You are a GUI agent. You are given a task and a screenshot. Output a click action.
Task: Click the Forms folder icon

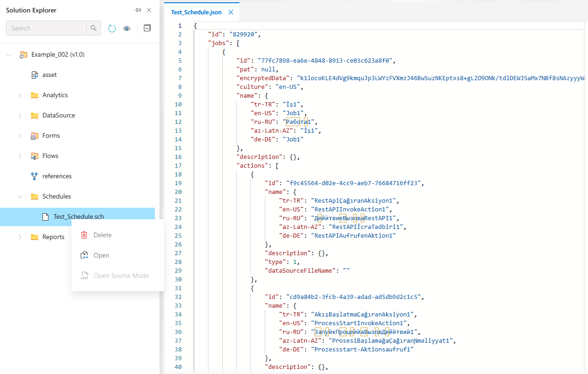35,136
